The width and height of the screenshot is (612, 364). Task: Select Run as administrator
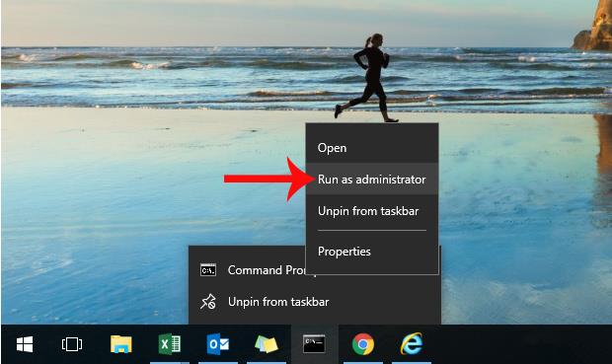click(x=372, y=180)
